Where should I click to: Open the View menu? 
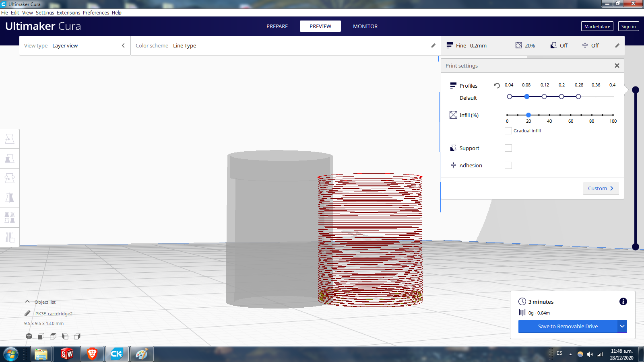(27, 13)
